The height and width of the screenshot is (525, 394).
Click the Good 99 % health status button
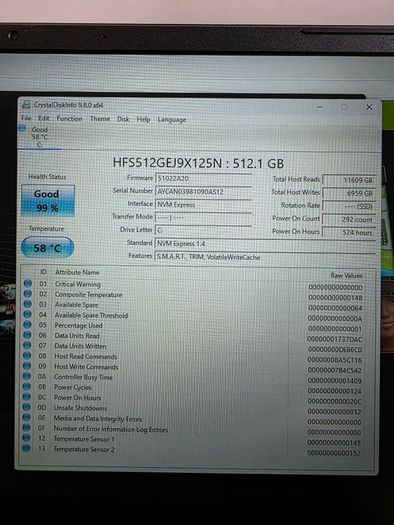click(x=48, y=201)
